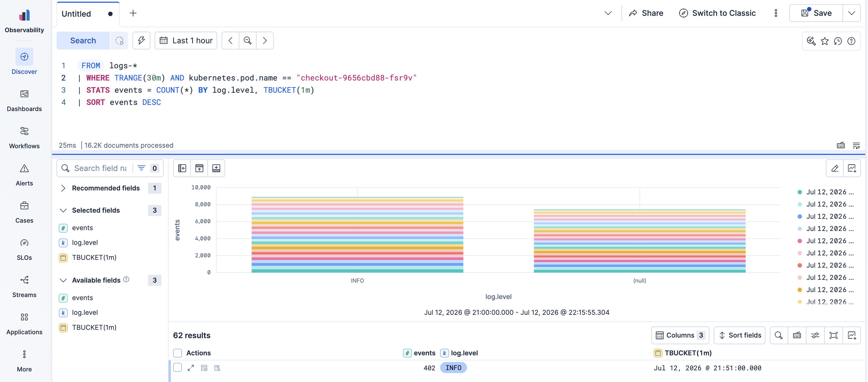Open SLOs in the sidebar
Image resolution: width=868 pixels, height=382 pixels.
pos(24,249)
